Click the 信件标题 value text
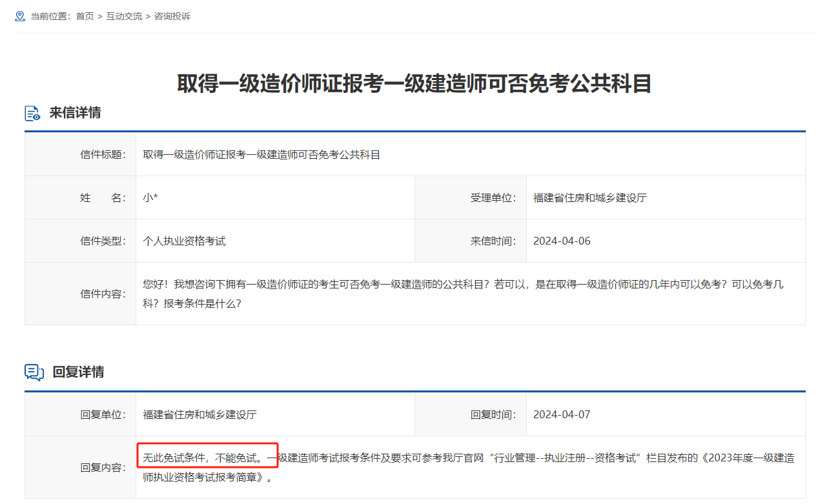 pos(261,154)
